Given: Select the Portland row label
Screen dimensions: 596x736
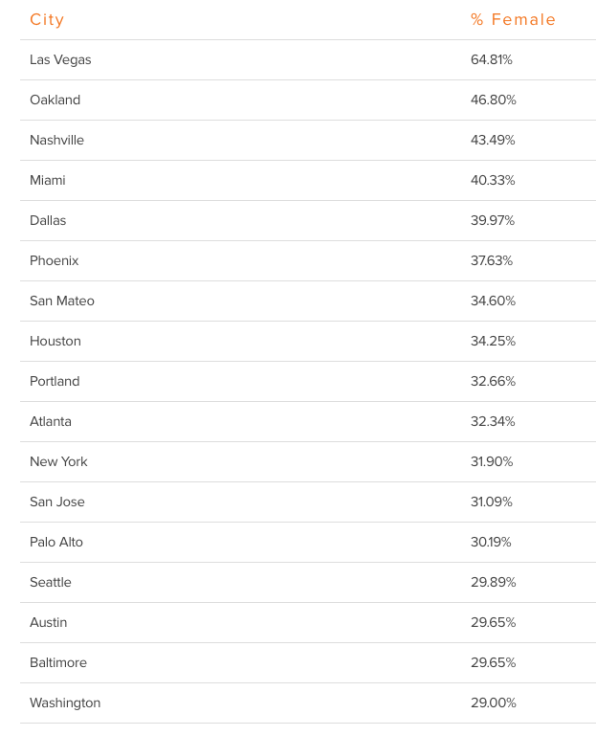Looking at the screenshot, I should point(54,381).
